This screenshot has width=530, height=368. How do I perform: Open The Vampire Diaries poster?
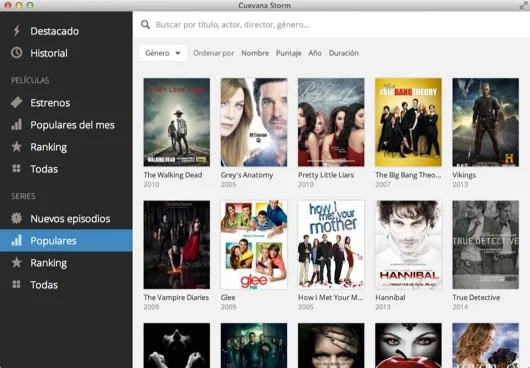point(176,245)
